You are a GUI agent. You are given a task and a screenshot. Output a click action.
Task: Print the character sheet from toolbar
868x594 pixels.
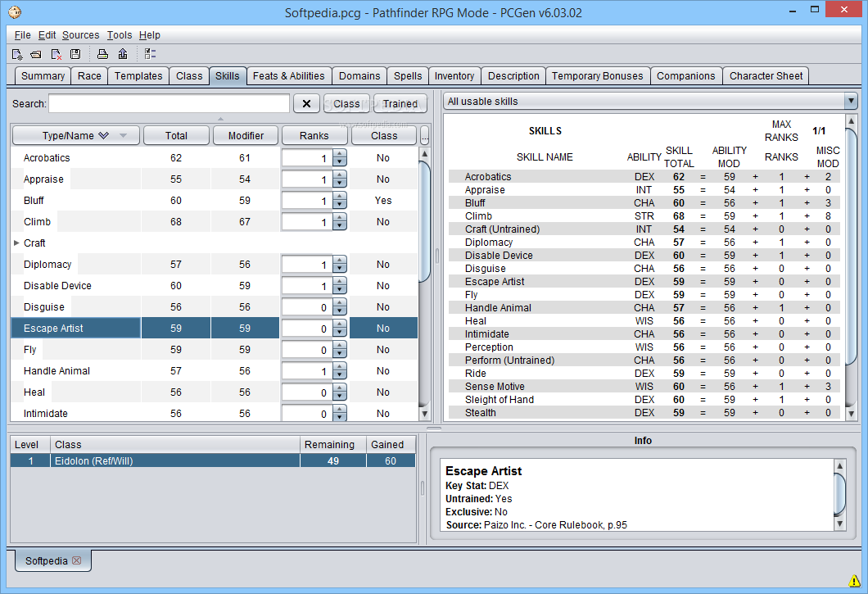coord(102,54)
